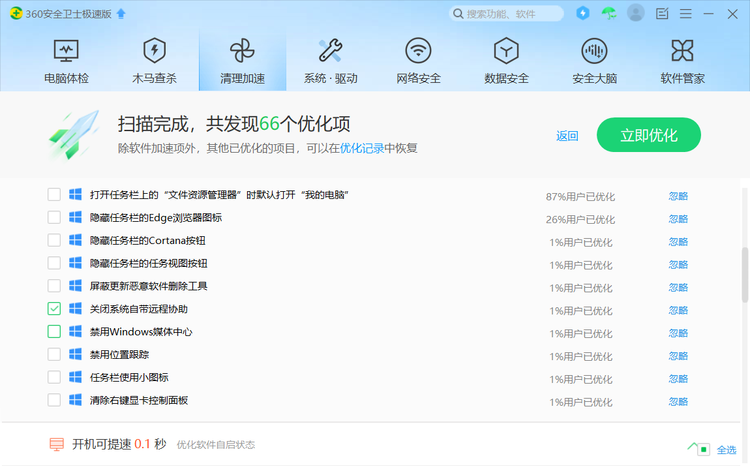Click the 隐藏任务栏的任务视图按钮 item text
The height and width of the screenshot is (473, 750).
pyautogui.click(x=148, y=263)
